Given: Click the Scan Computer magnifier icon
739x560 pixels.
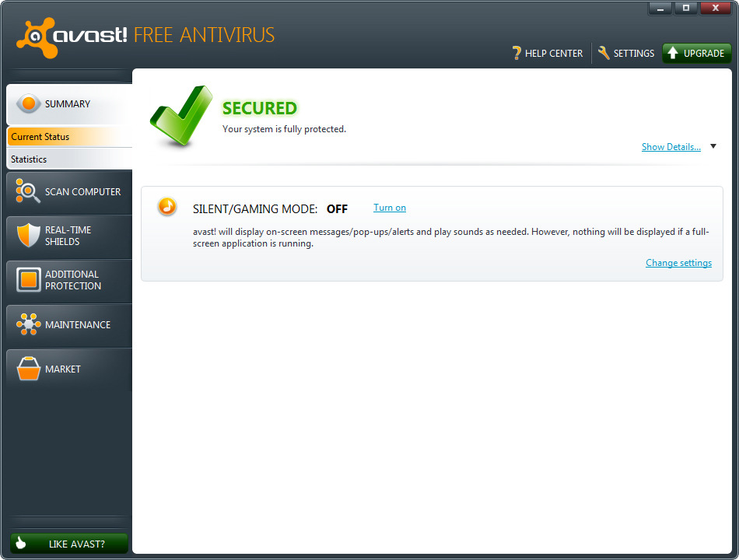Looking at the screenshot, I should (29, 192).
